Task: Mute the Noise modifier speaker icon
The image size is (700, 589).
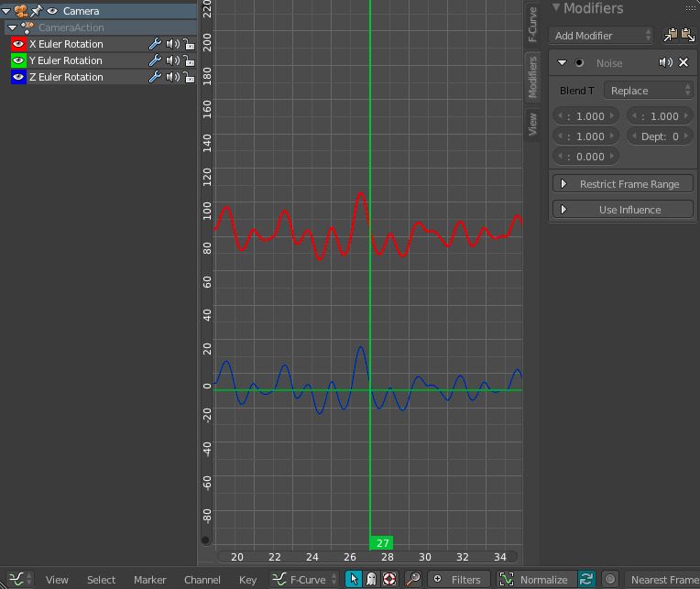Action: tap(665, 62)
